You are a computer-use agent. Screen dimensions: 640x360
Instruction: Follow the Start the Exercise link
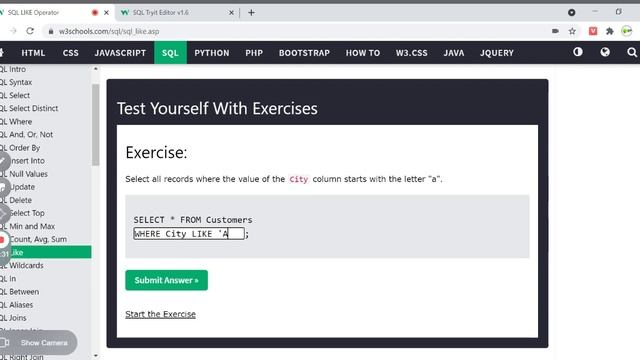[x=160, y=314]
